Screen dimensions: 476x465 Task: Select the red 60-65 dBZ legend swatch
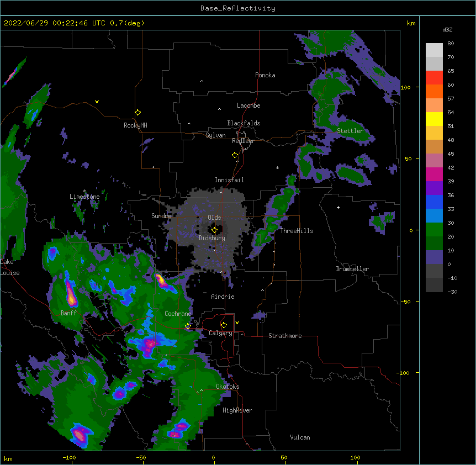pos(434,78)
